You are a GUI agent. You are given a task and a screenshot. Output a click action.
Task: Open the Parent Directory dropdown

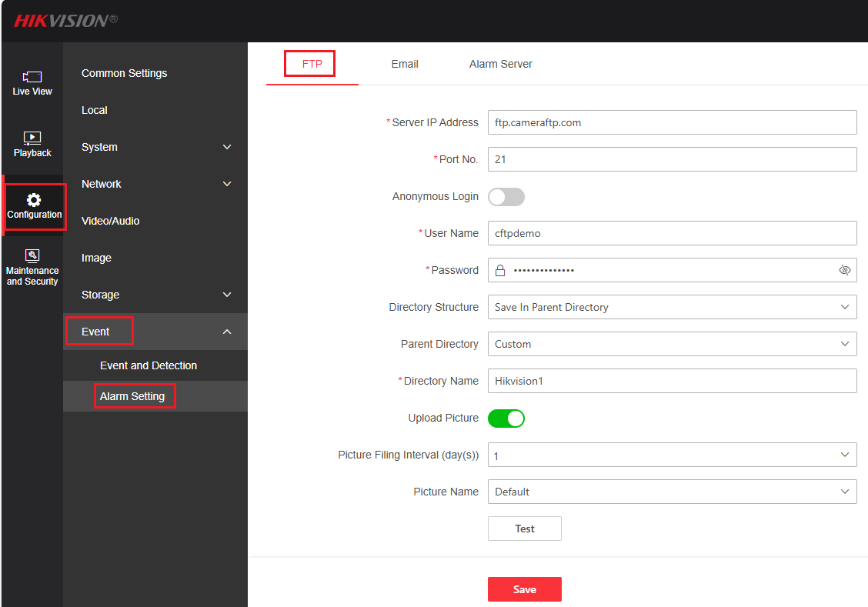click(x=672, y=344)
